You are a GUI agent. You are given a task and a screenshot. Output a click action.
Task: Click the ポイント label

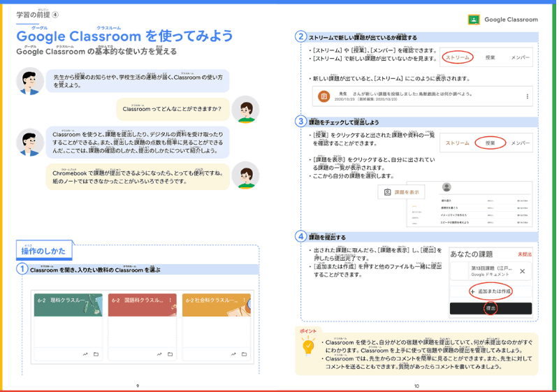point(308,331)
